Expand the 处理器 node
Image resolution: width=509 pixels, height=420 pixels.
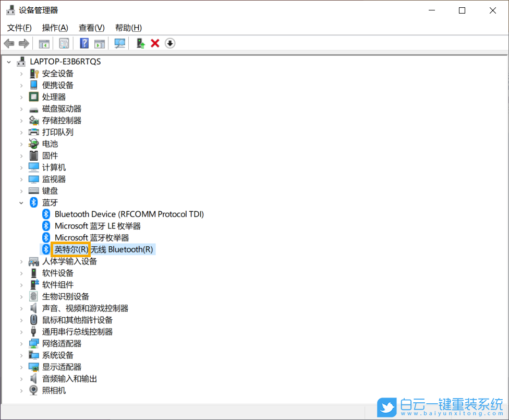coord(21,97)
